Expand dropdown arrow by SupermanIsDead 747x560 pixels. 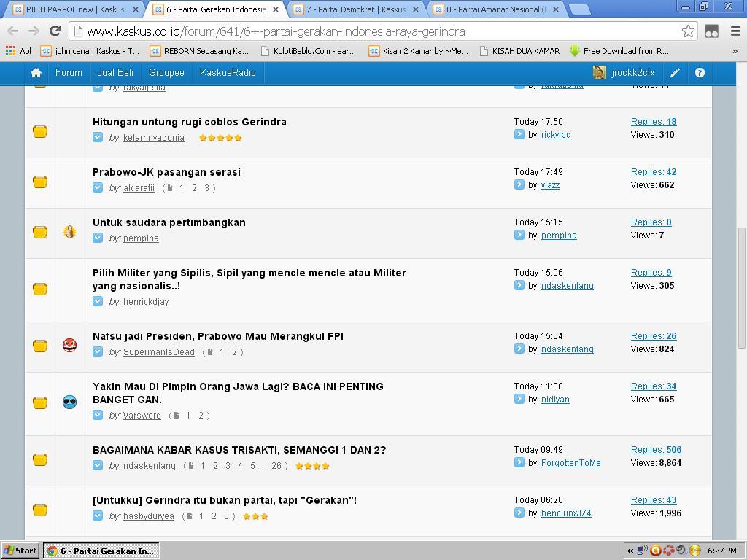(98, 352)
